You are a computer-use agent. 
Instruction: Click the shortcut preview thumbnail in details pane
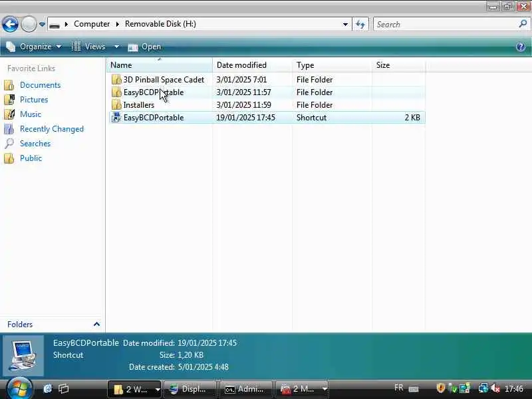[x=23, y=355]
